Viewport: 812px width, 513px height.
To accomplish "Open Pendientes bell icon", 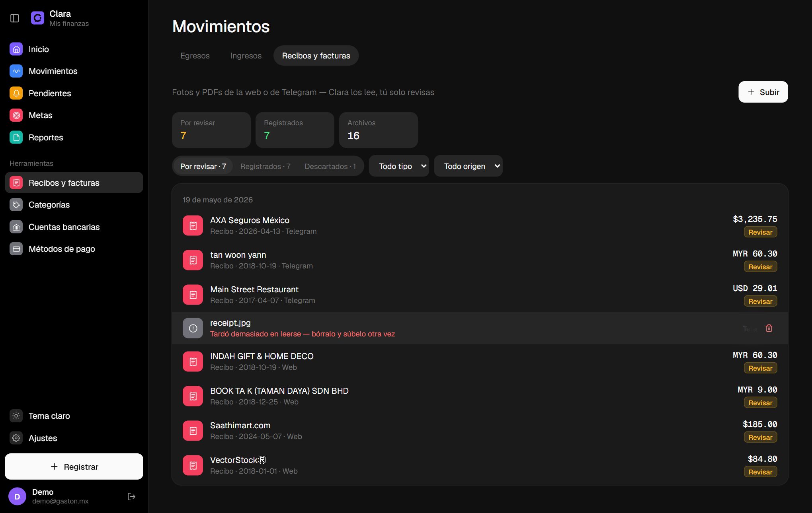I will [16, 93].
